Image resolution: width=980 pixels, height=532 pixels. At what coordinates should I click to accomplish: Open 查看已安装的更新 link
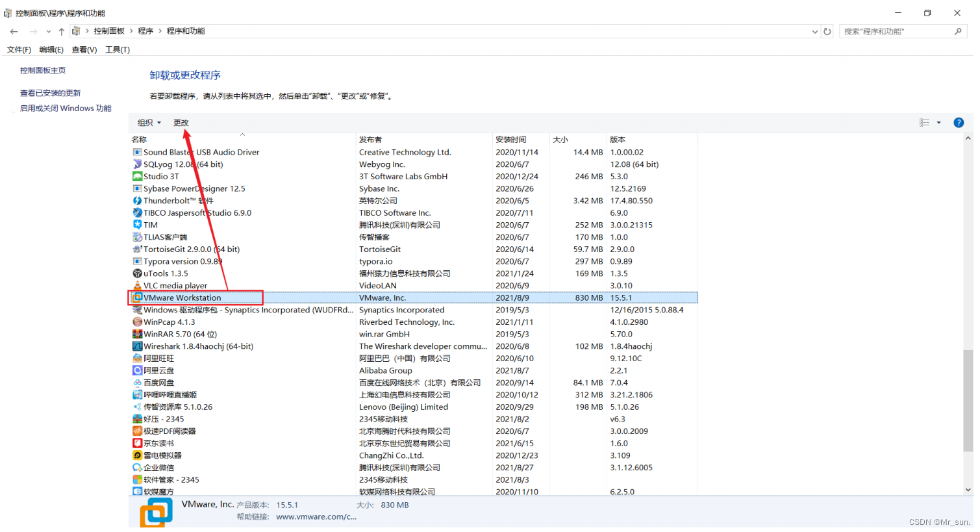(51, 93)
